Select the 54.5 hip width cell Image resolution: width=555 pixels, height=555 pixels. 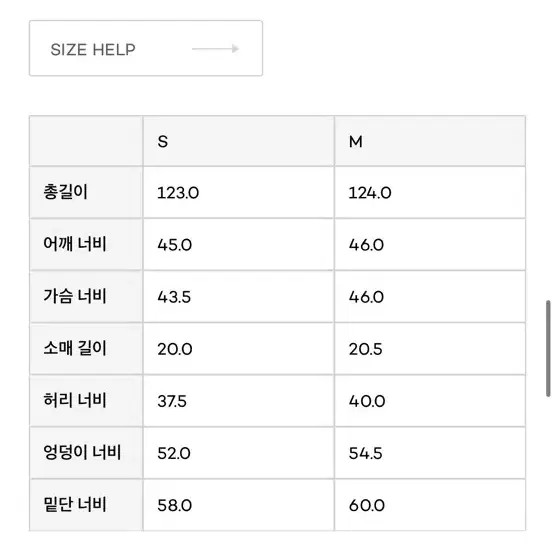pos(430,452)
